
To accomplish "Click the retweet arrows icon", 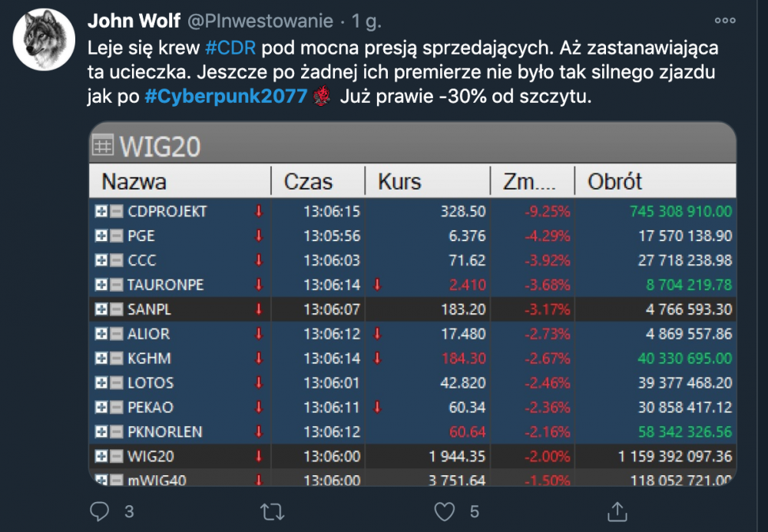I will (x=272, y=510).
